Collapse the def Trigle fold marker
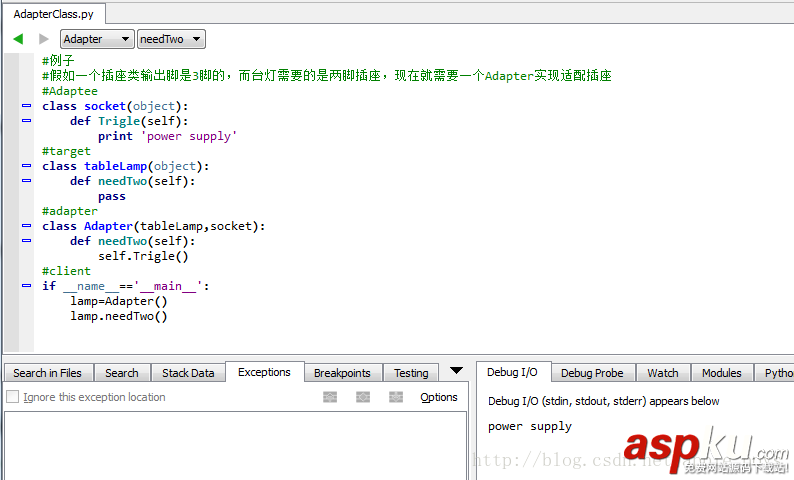The width and height of the screenshot is (794, 480). click(26, 121)
